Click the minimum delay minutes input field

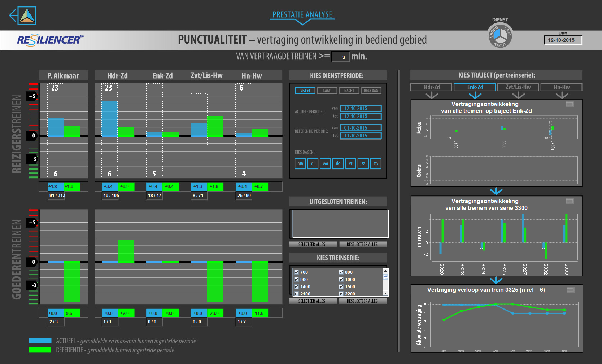[x=340, y=57]
